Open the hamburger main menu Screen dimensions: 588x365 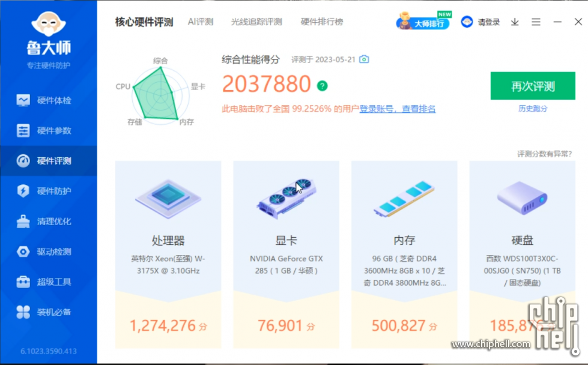[536, 22]
